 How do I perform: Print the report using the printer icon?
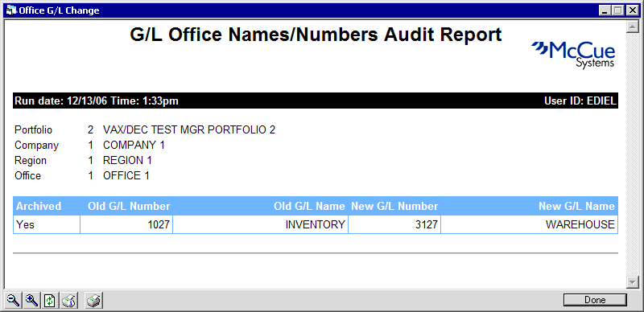(94, 301)
